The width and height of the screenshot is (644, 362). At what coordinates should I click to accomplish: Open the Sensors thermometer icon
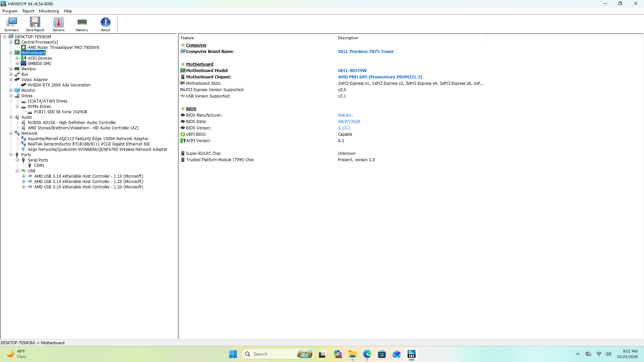click(x=58, y=24)
